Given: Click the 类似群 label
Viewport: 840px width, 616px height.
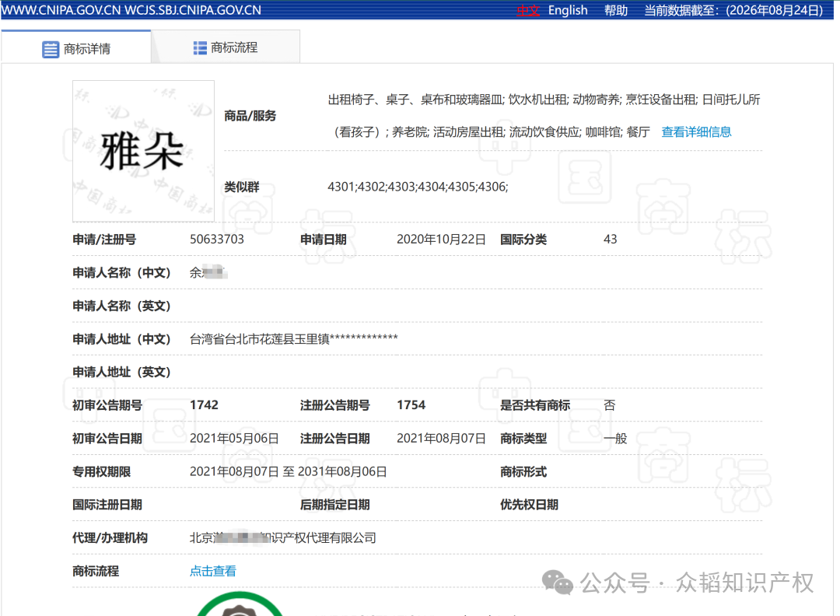Looking at the screenshot, I should [241, 187].
